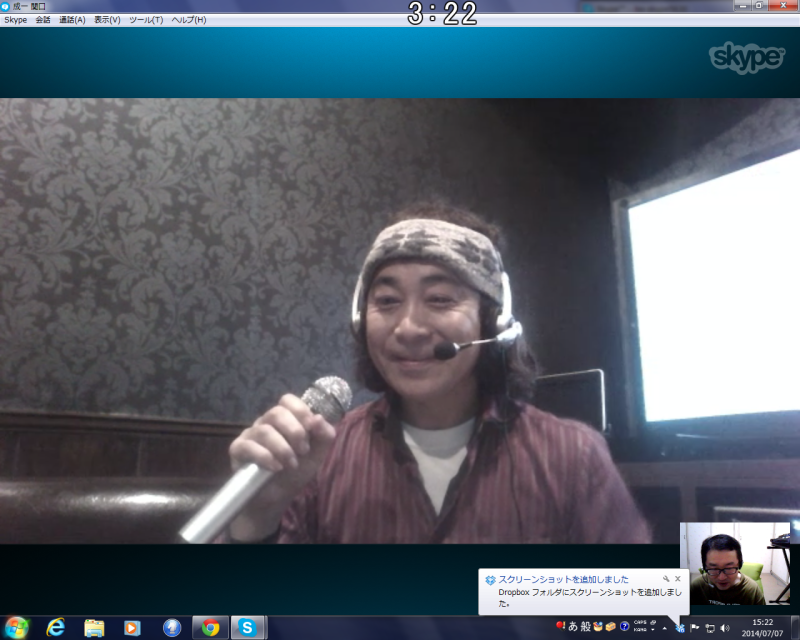Click the IME help question mark icon
The image size is (800, 640).
click(624, 626)
